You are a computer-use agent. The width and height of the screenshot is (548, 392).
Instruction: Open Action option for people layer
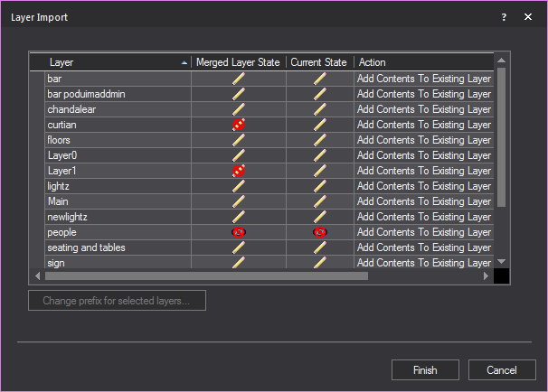424,232
